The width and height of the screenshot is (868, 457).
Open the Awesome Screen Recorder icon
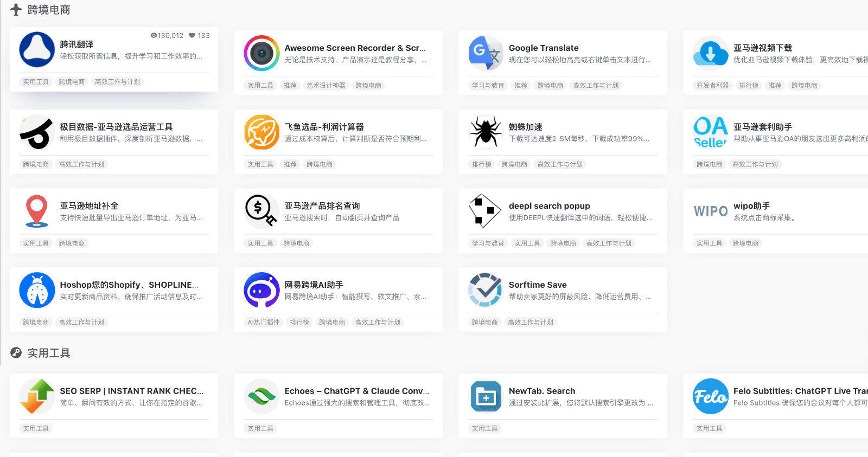coord(261,53)
